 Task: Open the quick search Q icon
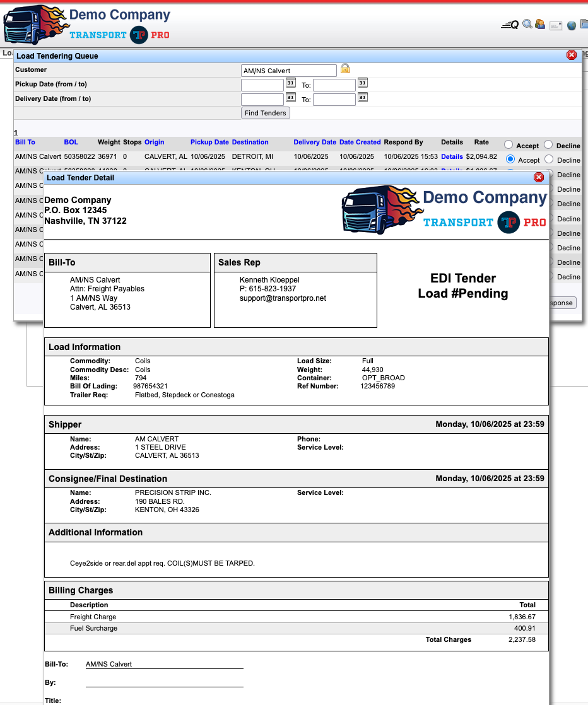510,25
